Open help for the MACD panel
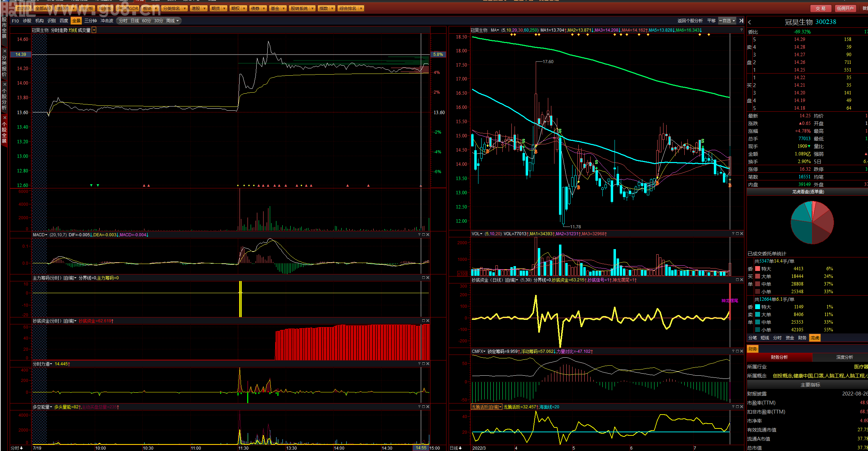This screenshot has height=451, width=868. (419, 235)
